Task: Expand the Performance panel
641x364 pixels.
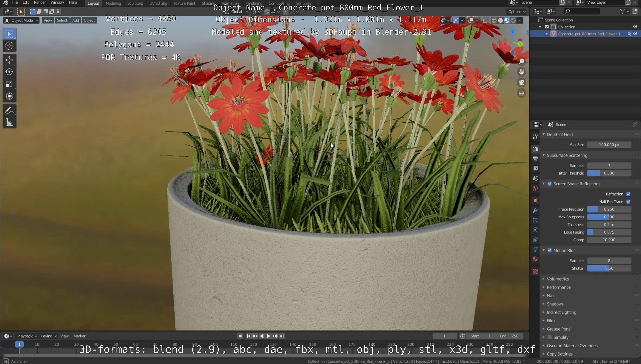Action: (x=558, y=287)
